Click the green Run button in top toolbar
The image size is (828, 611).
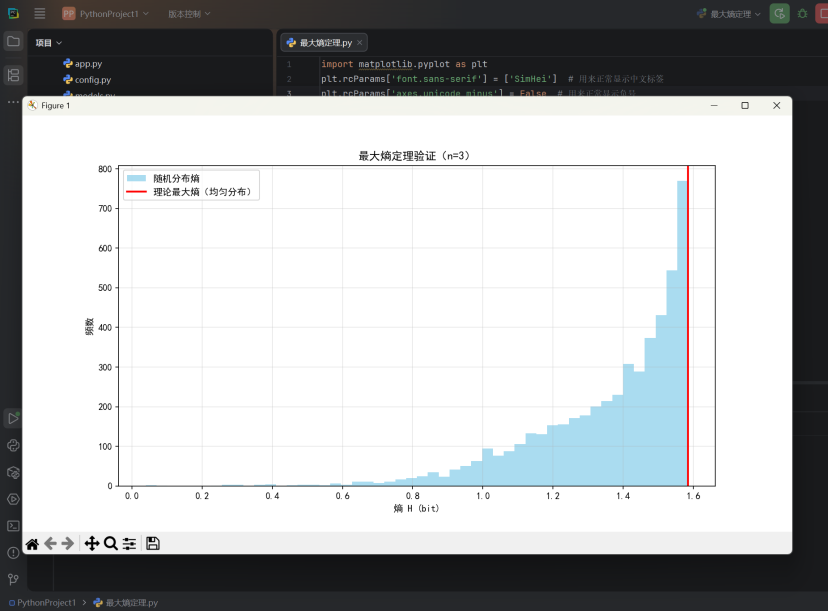tap(779, 14)
